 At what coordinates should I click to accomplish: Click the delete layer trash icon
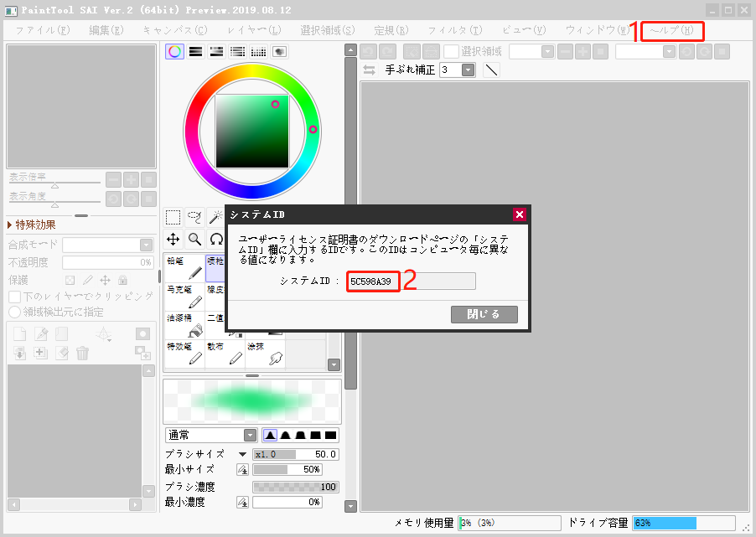82,354
